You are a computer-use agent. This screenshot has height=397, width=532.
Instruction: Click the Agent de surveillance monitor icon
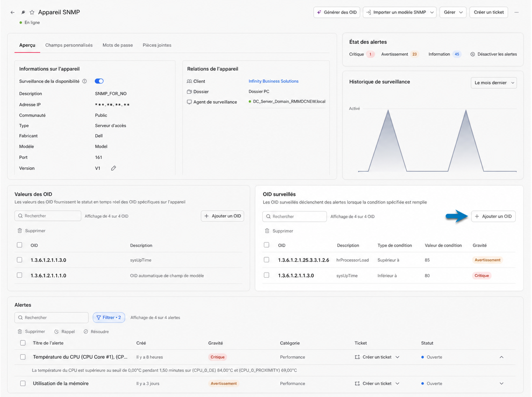pos(189,102)
